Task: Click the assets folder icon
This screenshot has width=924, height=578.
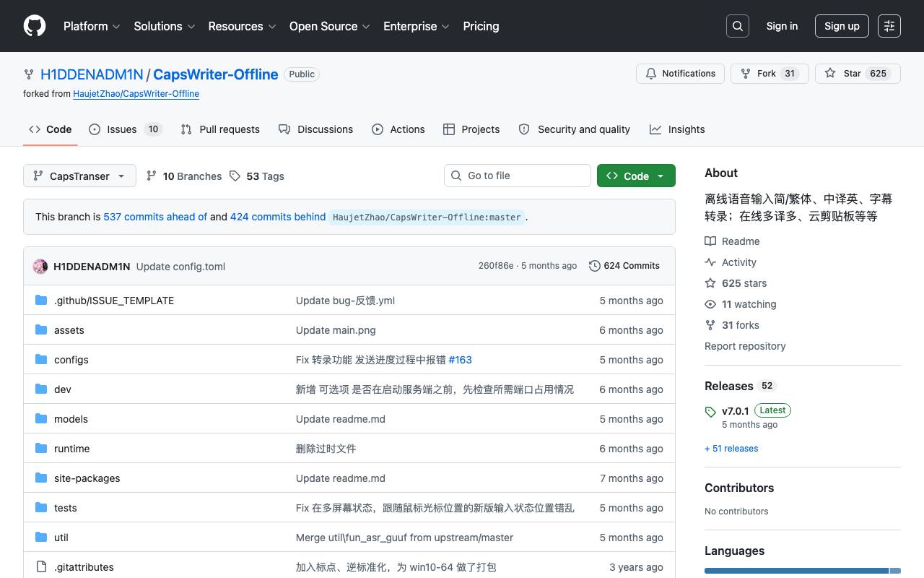Action: coord(41,330)
